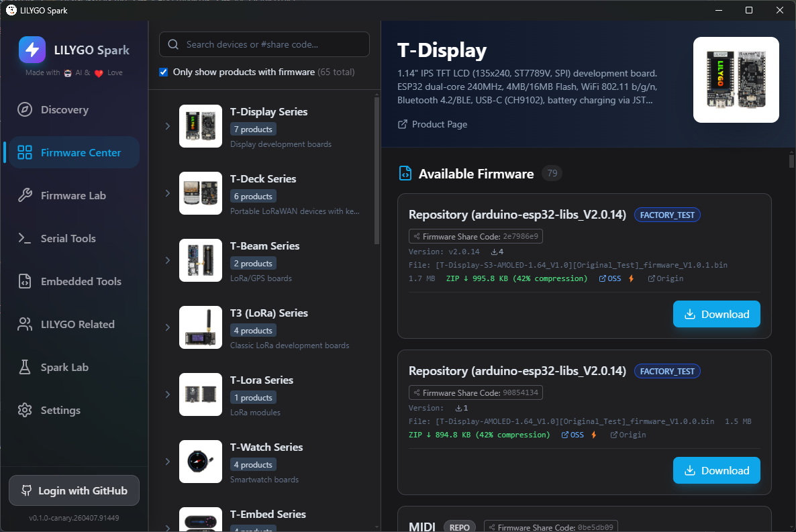Click the Serial Tools terminal icon

25,239
